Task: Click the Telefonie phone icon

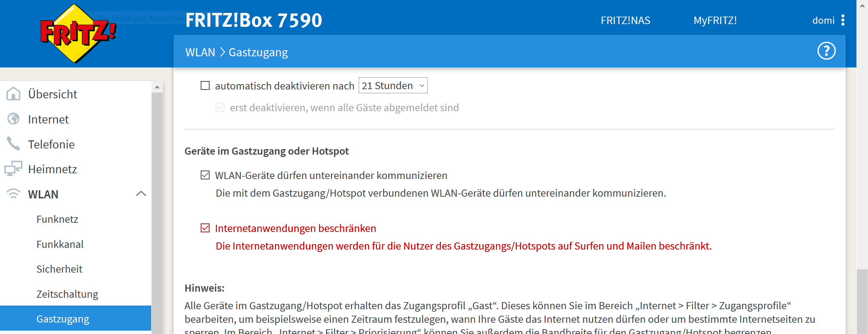Action: (14, 144)
